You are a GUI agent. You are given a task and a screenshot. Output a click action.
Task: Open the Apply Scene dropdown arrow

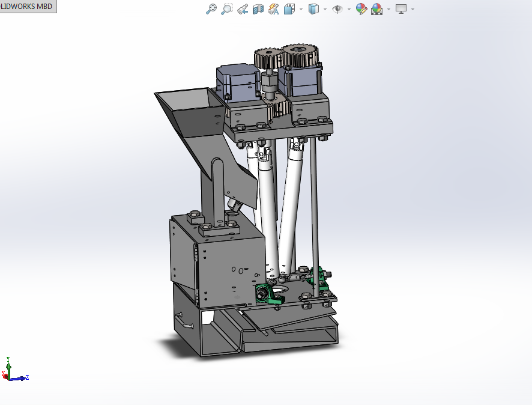[x=389, y=9]
